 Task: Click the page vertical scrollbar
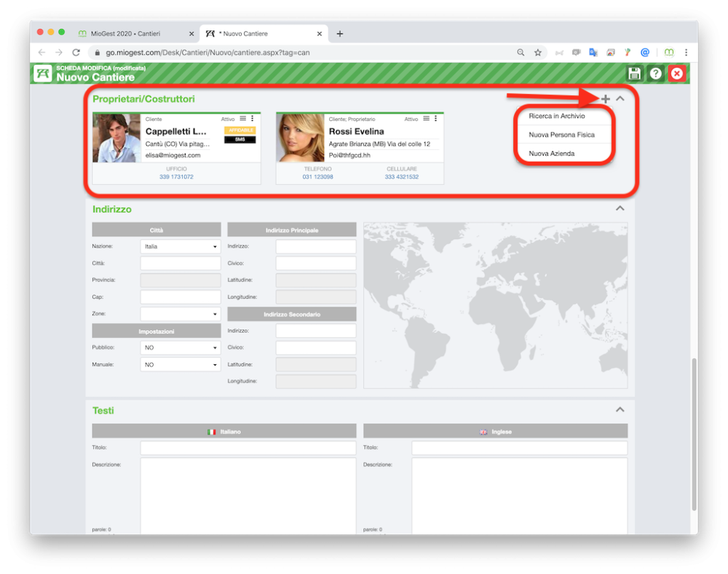[x=694, y=433]
